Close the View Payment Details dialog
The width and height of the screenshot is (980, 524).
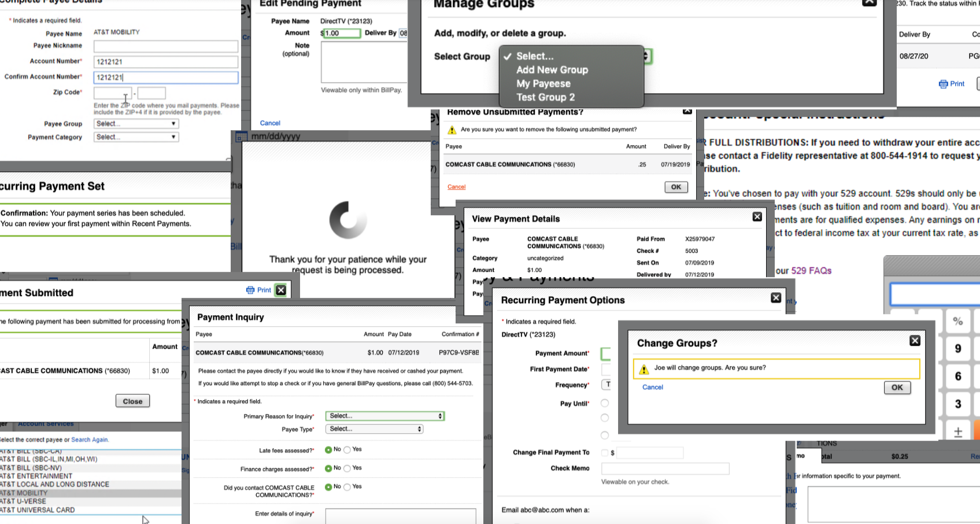click(757, 217)
